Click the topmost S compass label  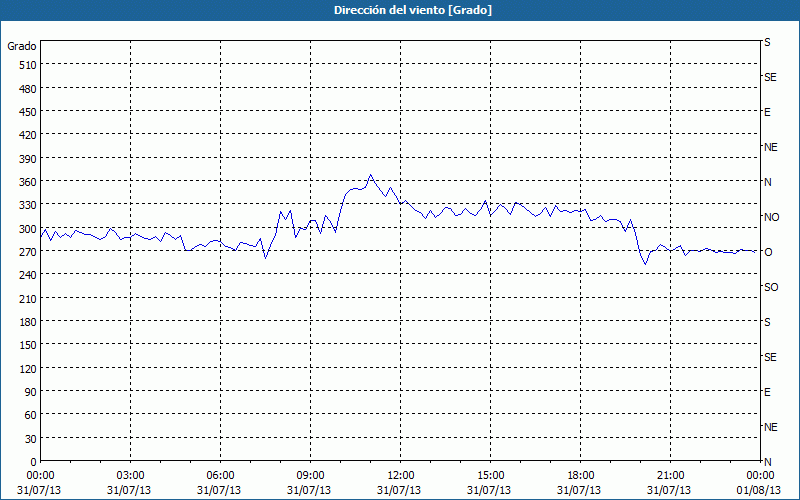pyautogui.click(x=767, y=42)
